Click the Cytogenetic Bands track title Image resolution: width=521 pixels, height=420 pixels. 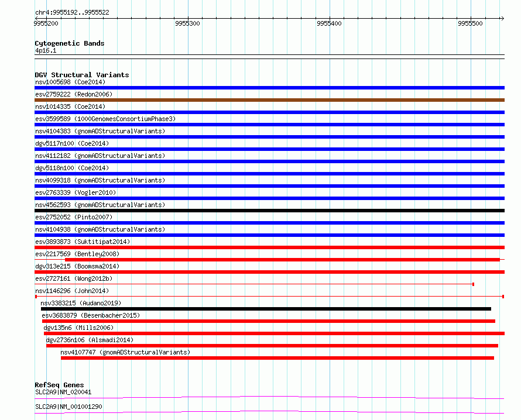(x=70, y=43)
